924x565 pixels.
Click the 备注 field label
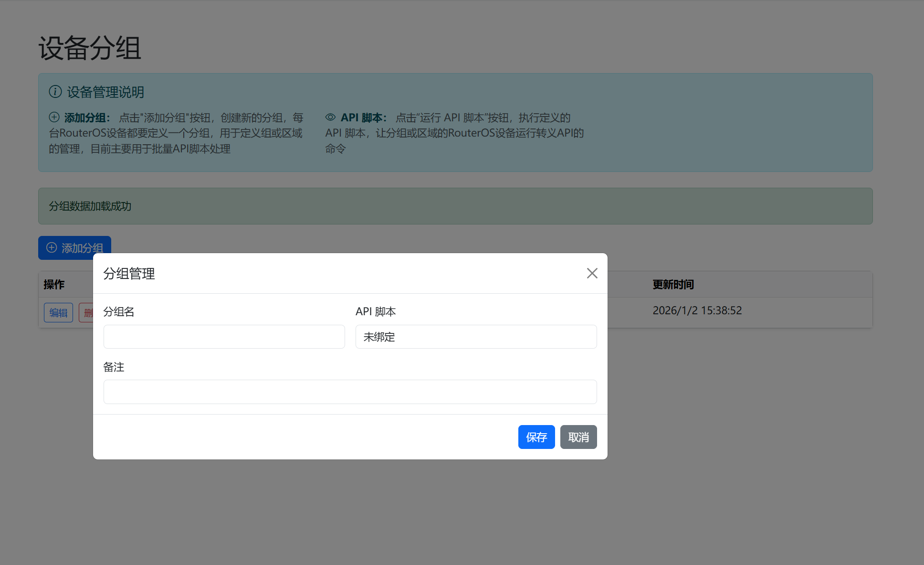[x=114, y=367]
